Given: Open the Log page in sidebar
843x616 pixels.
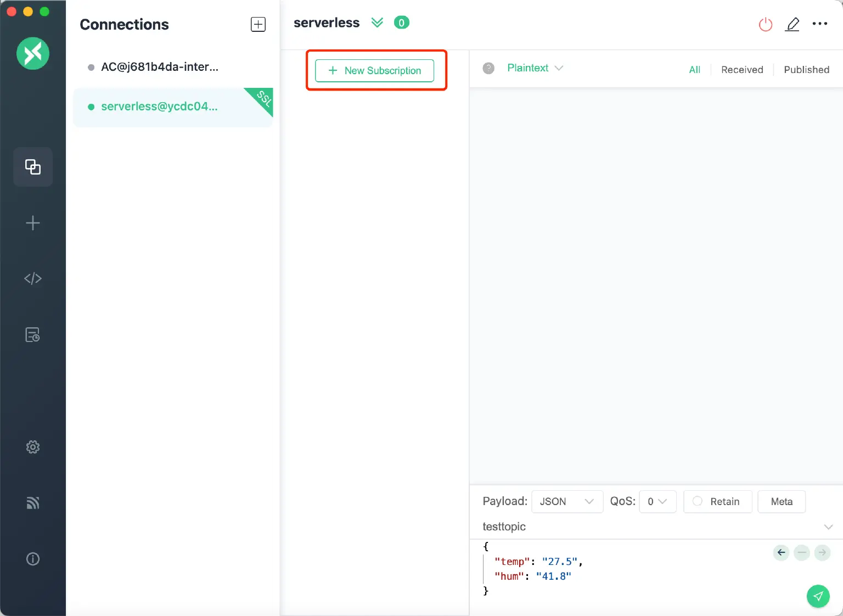Looking at the screenshot, I should coord(33,335).
